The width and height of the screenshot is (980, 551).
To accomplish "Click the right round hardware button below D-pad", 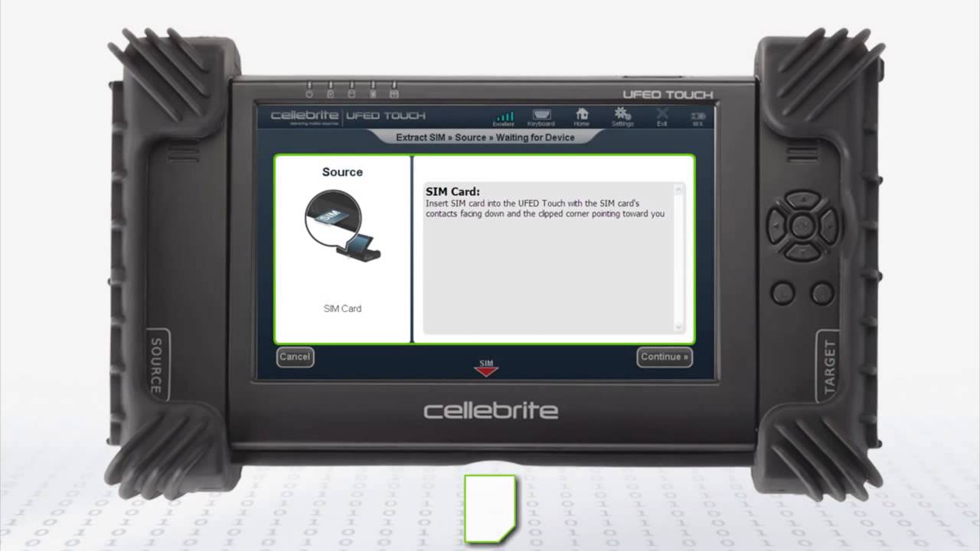I will point(822,292).
